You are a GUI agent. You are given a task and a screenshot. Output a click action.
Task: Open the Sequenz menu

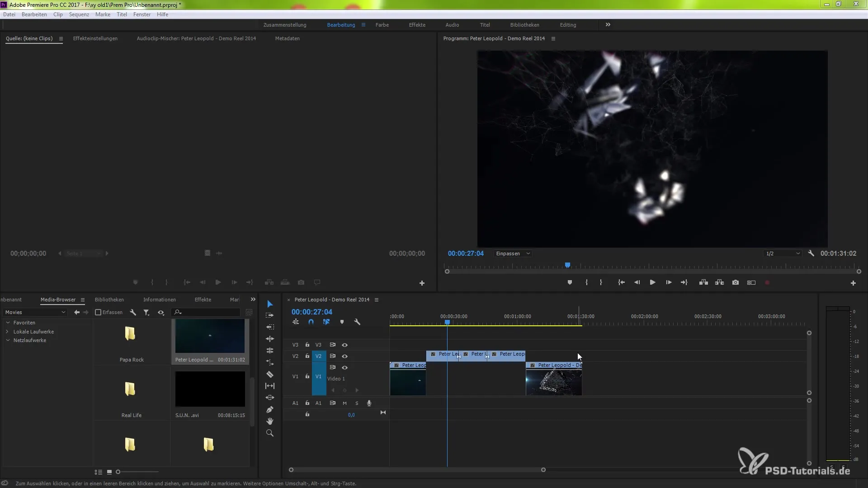click(x=79, y=14)
